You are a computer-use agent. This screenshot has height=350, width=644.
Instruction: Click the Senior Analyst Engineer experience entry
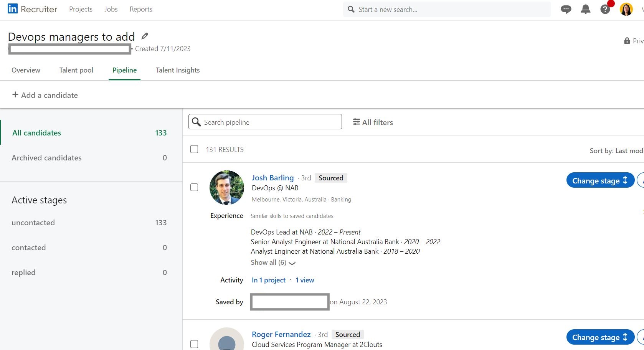click(x=345, y=242)
